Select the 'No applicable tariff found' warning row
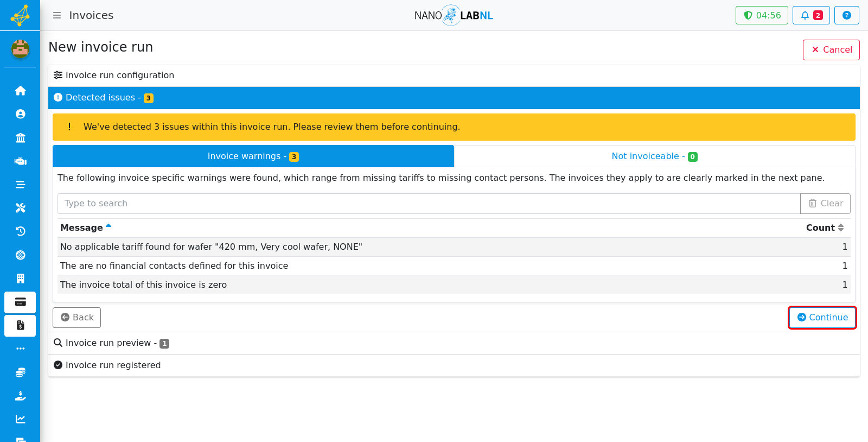 coord(454,247)
